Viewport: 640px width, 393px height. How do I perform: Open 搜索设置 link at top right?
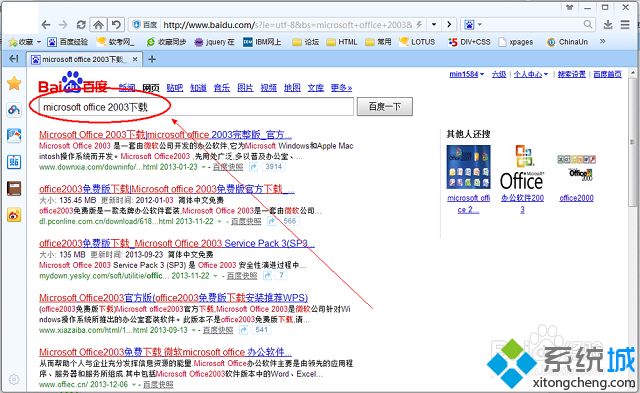(x=572, y=74)
